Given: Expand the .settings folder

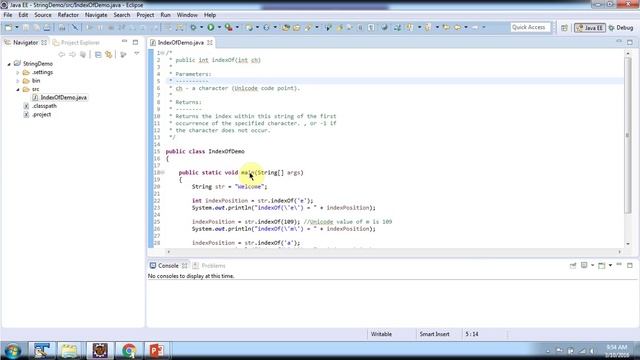Looking at the screenshot, I should pos(18,72).
